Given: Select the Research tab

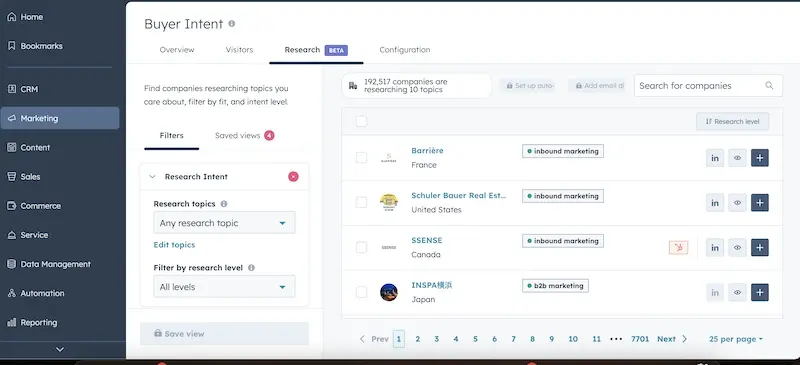Looking at the screenshot, I should point(316,50).
